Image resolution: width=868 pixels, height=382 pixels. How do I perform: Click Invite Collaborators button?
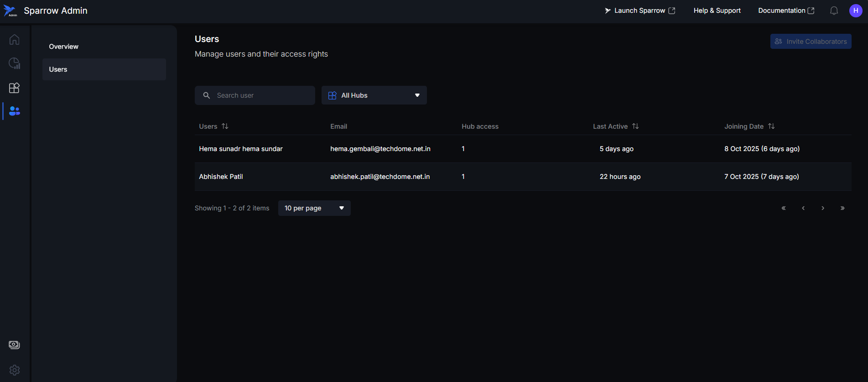point(811,42)
